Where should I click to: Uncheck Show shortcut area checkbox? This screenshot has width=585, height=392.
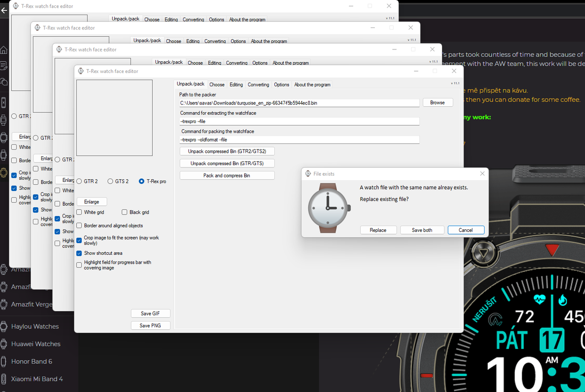(79, 253)
